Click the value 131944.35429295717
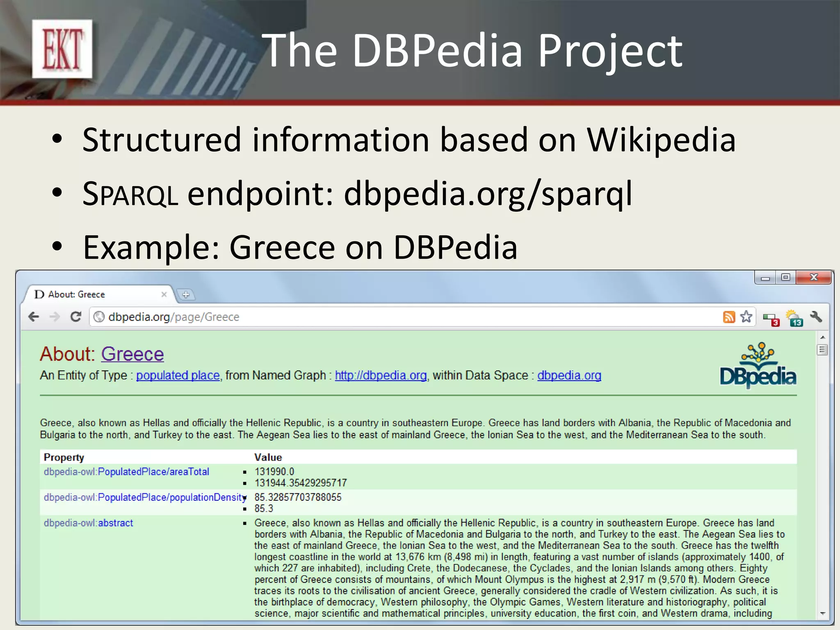The width and height of the screenshot is (840, 630). pyautogui.click(x=301, y=483)
